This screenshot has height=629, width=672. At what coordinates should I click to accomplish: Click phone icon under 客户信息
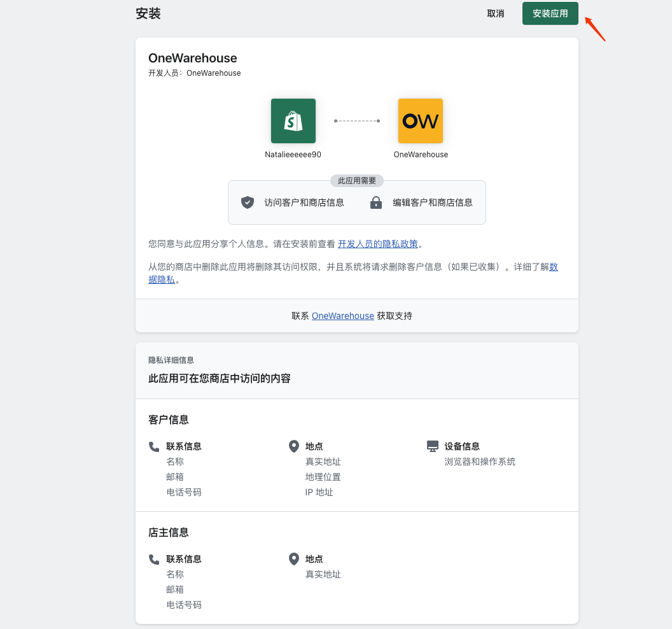point(154,447)
